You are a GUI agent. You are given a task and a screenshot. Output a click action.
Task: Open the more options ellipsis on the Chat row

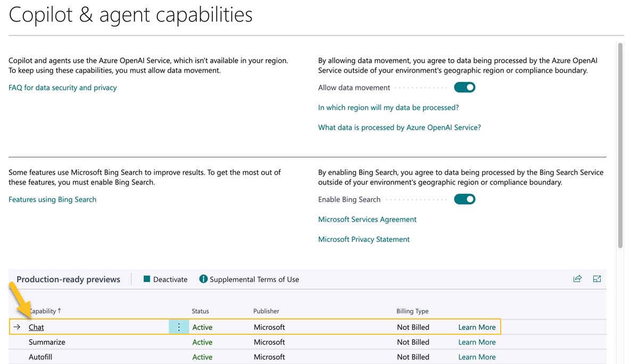pyautogui.click(x=179, y=327)
